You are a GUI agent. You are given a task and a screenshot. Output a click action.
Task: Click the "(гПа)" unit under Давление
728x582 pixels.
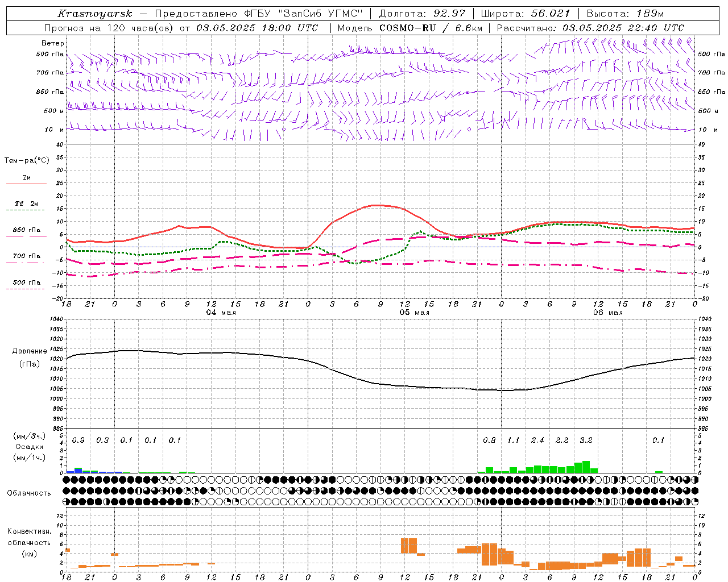click(x=30, y=364)
